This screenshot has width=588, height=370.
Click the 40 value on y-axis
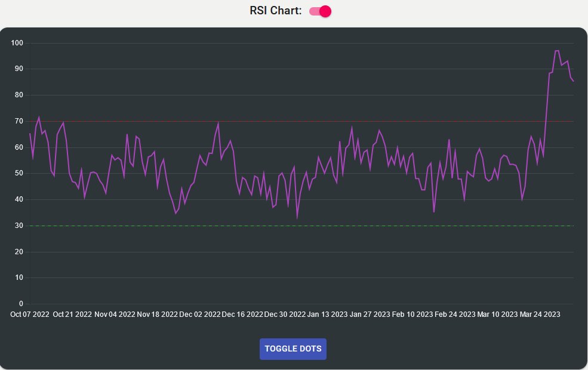(19, 199)
